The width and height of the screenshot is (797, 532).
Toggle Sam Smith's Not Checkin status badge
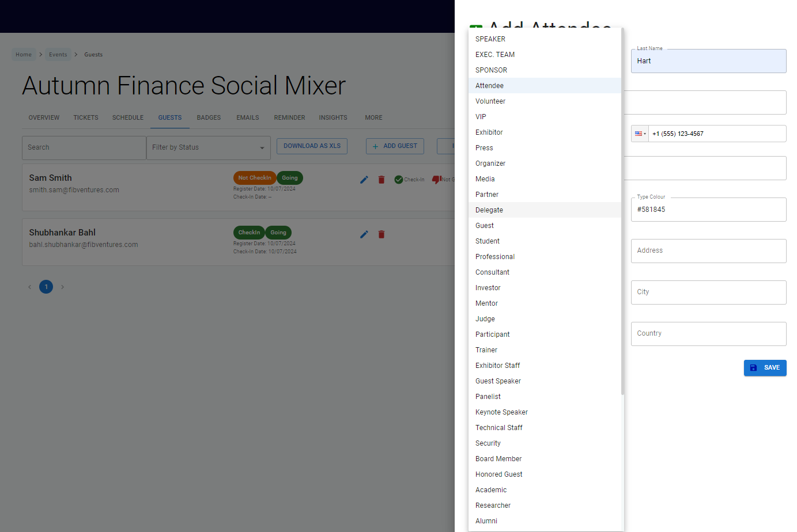[255, 177]
